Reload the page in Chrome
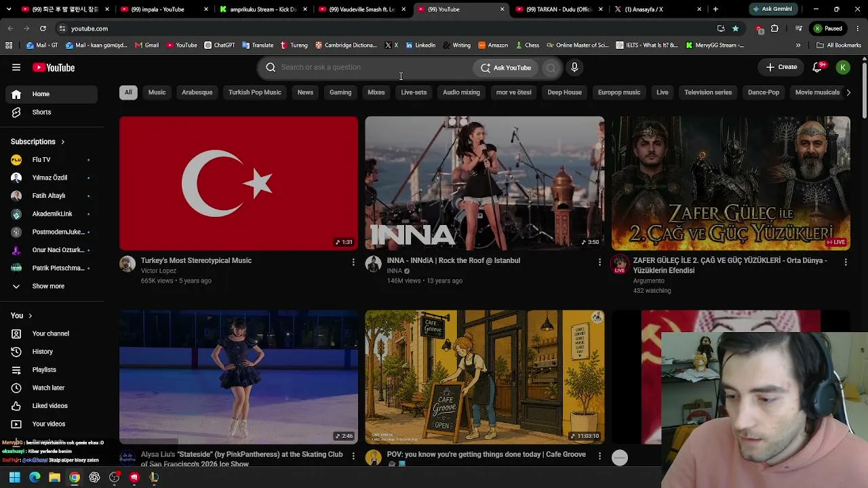This screenshot has height=488, width=868. pyautogui.click(x=43, y=28)
